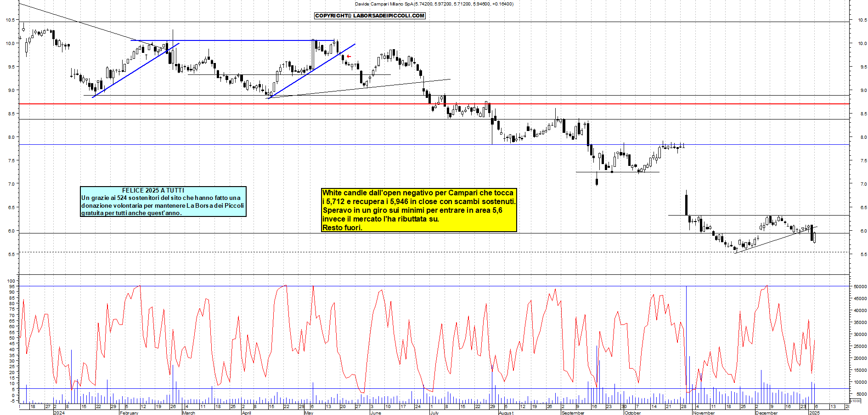This screenshot has width=868, height=415.
Task: Click the 10.0 label on the left price axis
Action: [10, 43]
